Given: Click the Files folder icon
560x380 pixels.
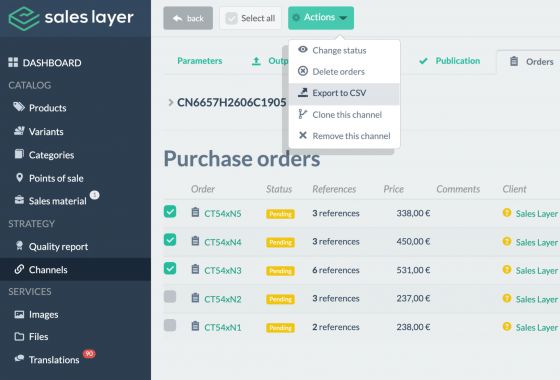Looking at the screenshot, I should [x=19, y=336].
